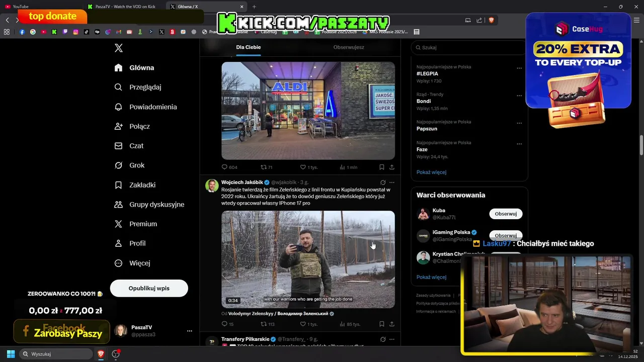The image size is (644, 362).
Task: Click Transfery Pilkarskie author name
Action: coord(245,339)
